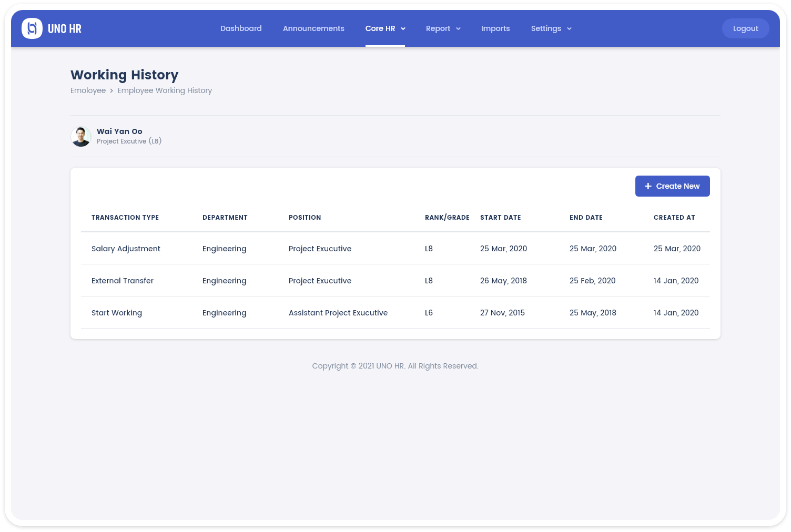Screen dimensions: 791x532
Task: Click Wai Yan Oo's profile photo
Action: point(81,137)
